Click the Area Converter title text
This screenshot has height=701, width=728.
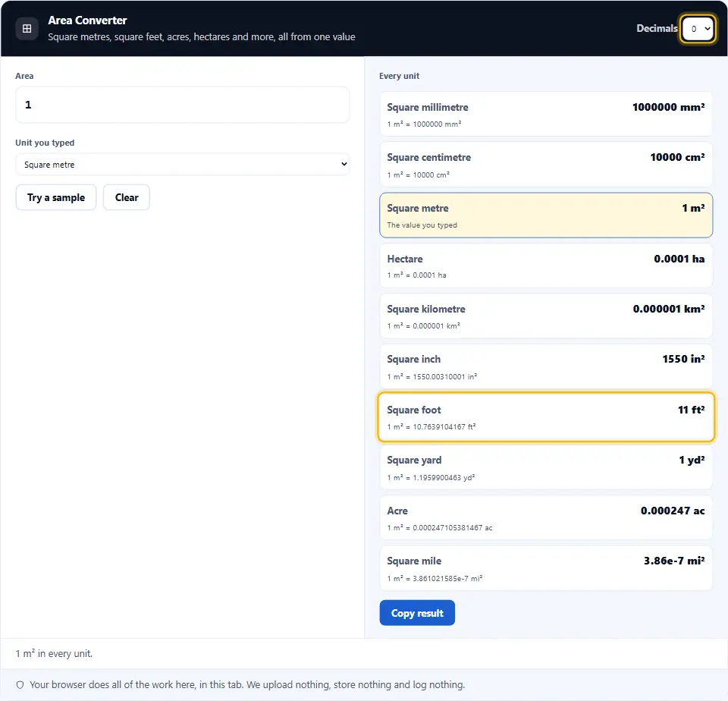[x=87, y=20]
